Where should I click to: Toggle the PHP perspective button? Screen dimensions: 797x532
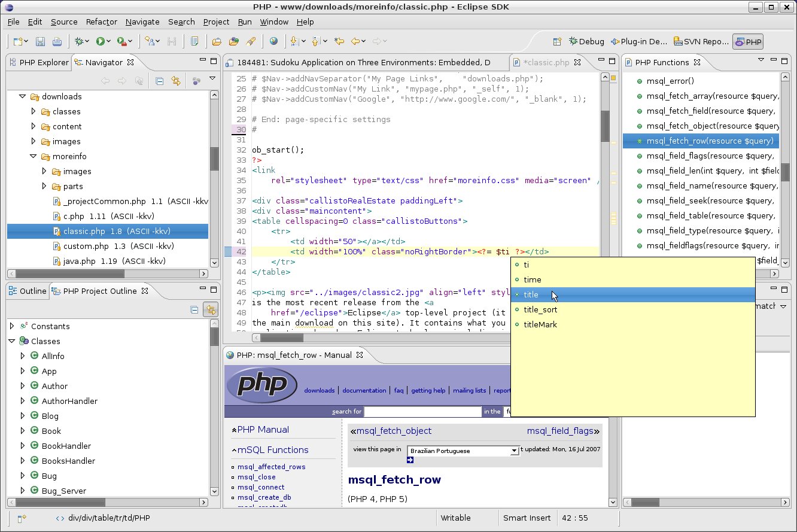pyautogui.click(x=748, y=42)
